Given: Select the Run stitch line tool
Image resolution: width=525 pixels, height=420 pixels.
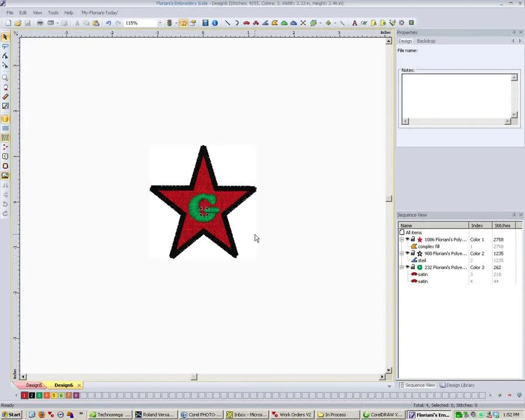Looking at the screenshot, I should 228,23.
